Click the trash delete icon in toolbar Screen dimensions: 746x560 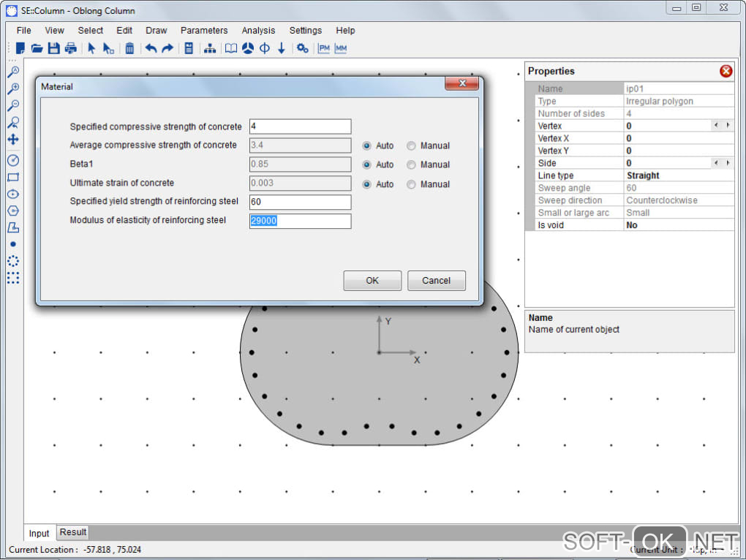[x=129, y=48]
